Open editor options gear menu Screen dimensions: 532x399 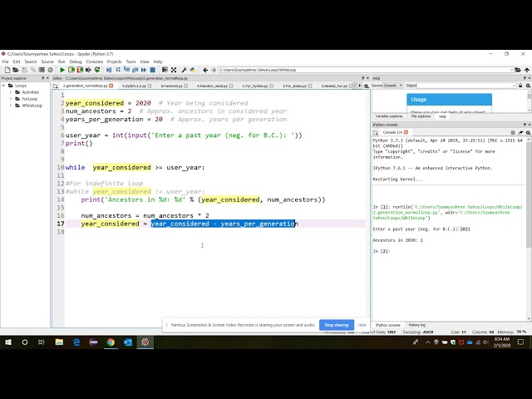coord(367,86)
